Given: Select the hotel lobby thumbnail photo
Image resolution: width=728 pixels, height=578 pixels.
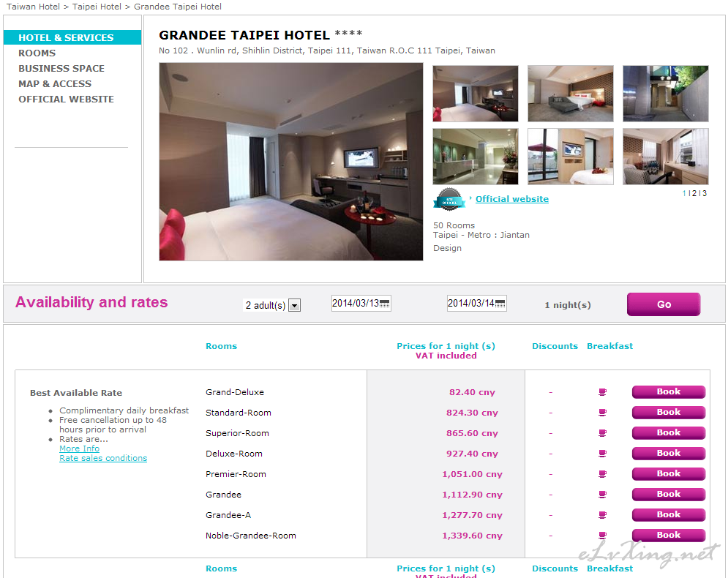Looking at the screenshot, I should pos(476,157).
